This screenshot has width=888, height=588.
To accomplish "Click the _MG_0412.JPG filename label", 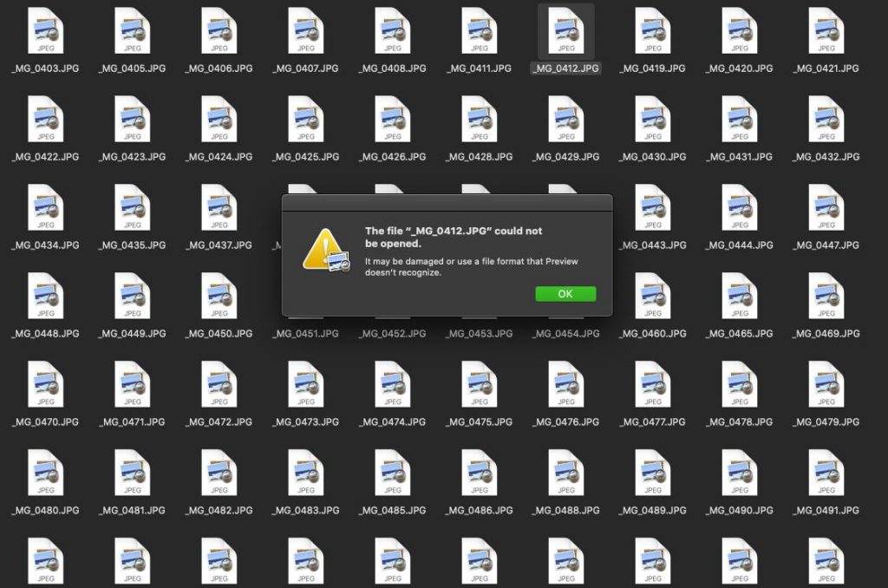I will 565,68.
